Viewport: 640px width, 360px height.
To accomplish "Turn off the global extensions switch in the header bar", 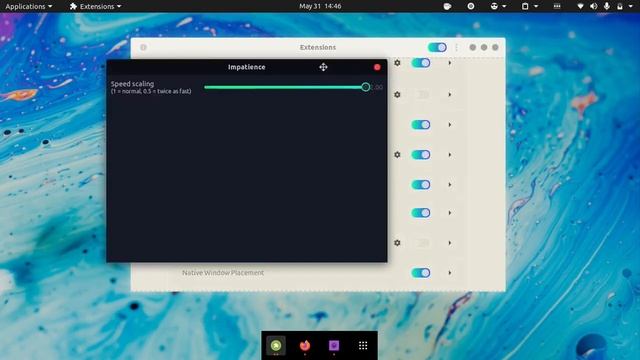I will [x=437, y=47].
